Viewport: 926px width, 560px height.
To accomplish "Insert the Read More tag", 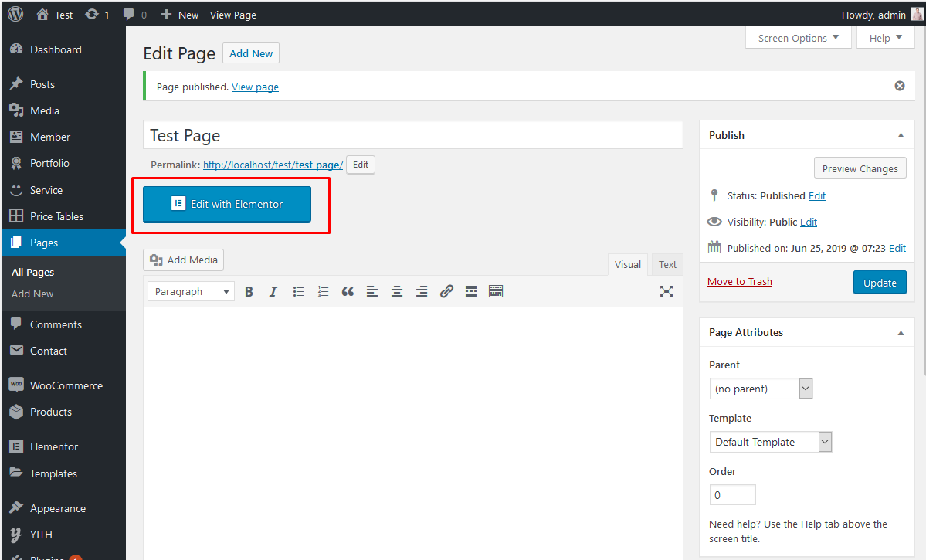I will [471, 291].
